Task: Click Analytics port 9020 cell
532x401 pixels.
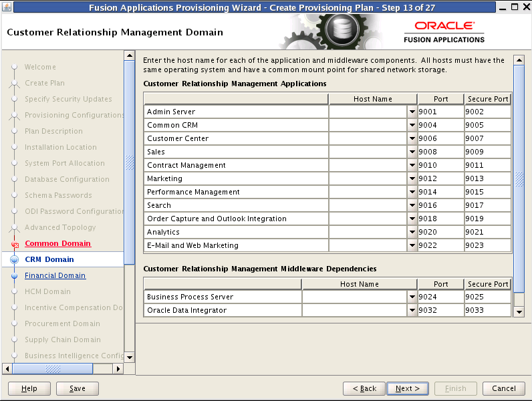Action: (440, 232)
